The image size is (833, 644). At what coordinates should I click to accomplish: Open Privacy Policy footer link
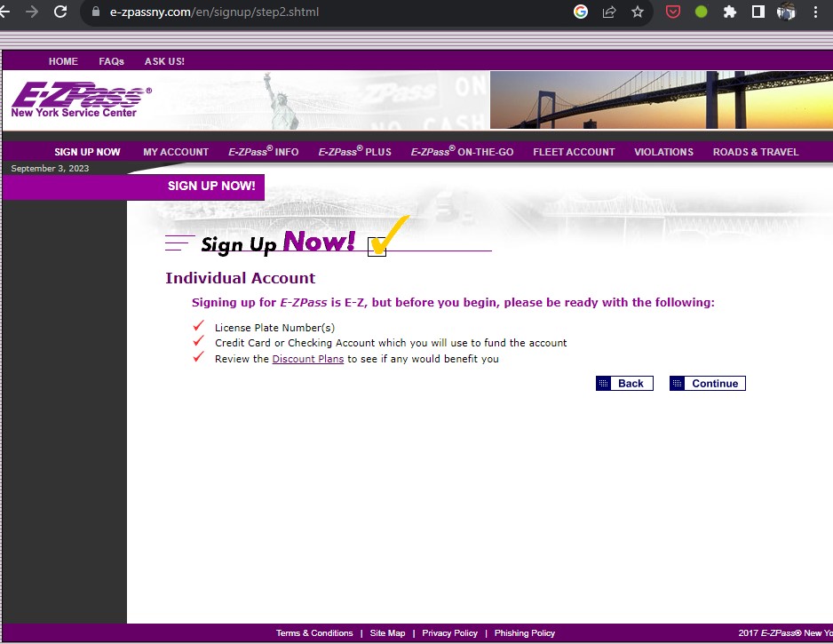coord(450,633)
